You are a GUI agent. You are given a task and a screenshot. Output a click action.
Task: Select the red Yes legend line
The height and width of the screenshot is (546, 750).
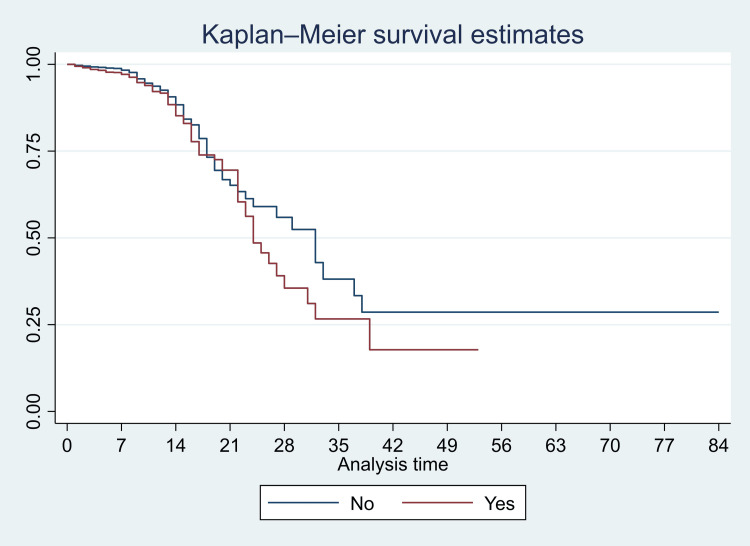click(438, 502)
